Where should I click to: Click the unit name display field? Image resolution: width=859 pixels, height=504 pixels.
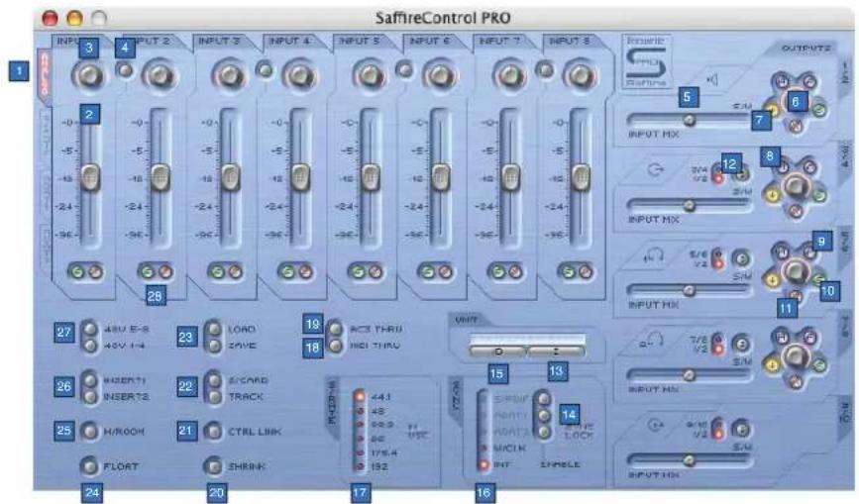click(x=527, y=339)
